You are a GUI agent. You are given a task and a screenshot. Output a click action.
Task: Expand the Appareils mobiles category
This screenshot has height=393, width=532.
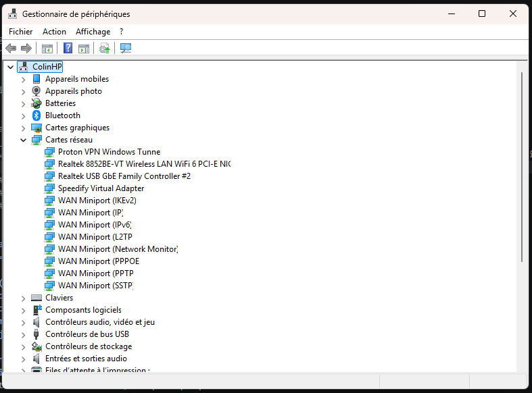[23, 80]
